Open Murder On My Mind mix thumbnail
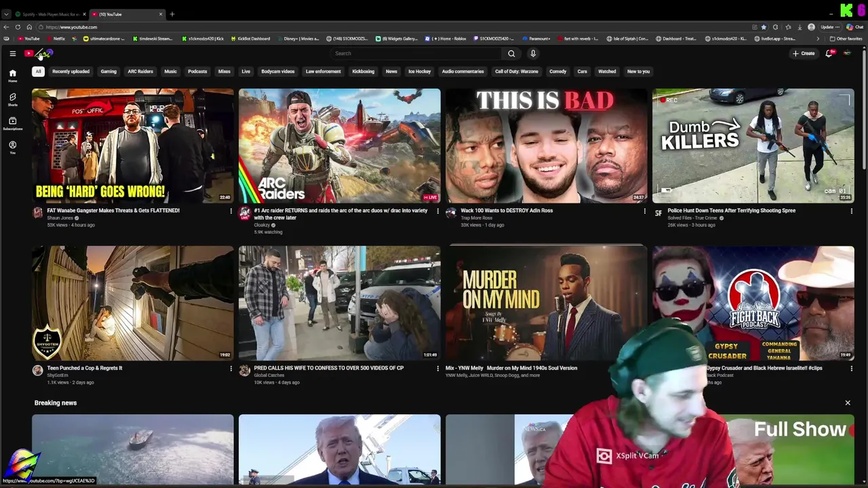The width and height of the screenshot is (868, 488). 546,303
